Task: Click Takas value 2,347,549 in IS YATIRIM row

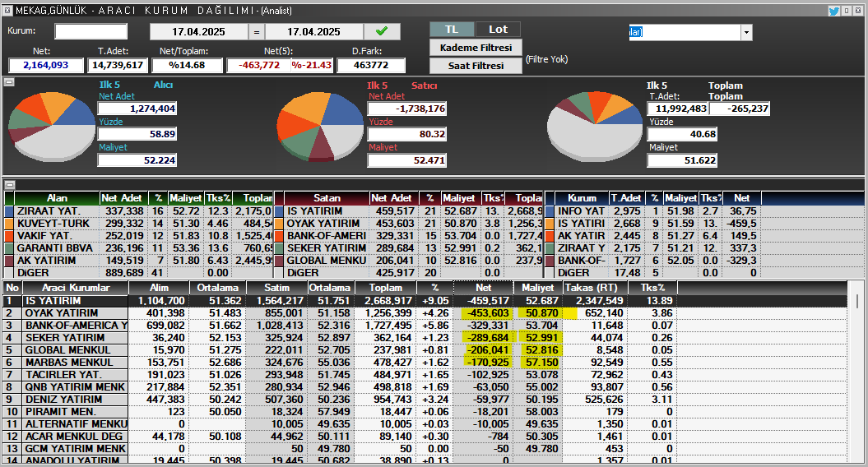Action: [x=600, y=301]
